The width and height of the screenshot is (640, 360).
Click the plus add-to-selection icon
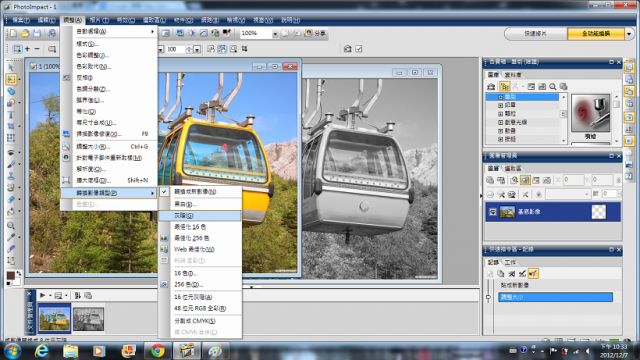[x=27, y=49]
